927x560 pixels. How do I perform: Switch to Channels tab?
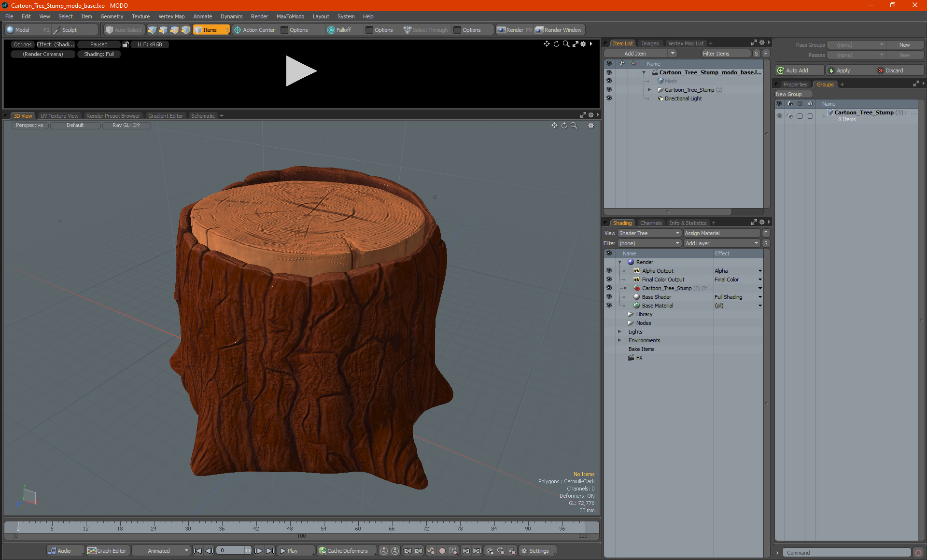[650, 223]
